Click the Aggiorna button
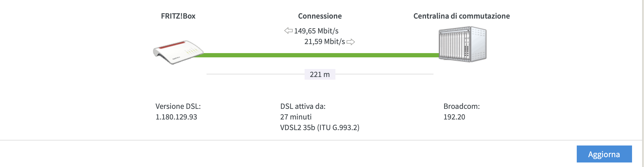 [604, 154]
